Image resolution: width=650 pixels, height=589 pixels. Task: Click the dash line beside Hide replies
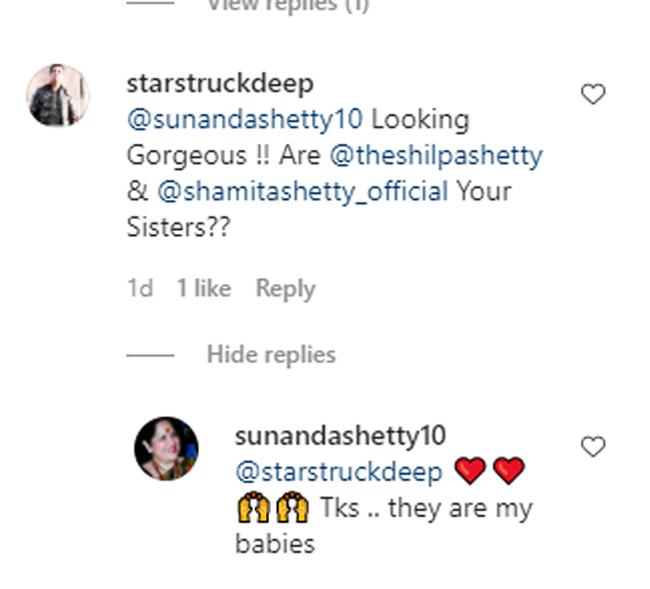[x=150, y=355]
